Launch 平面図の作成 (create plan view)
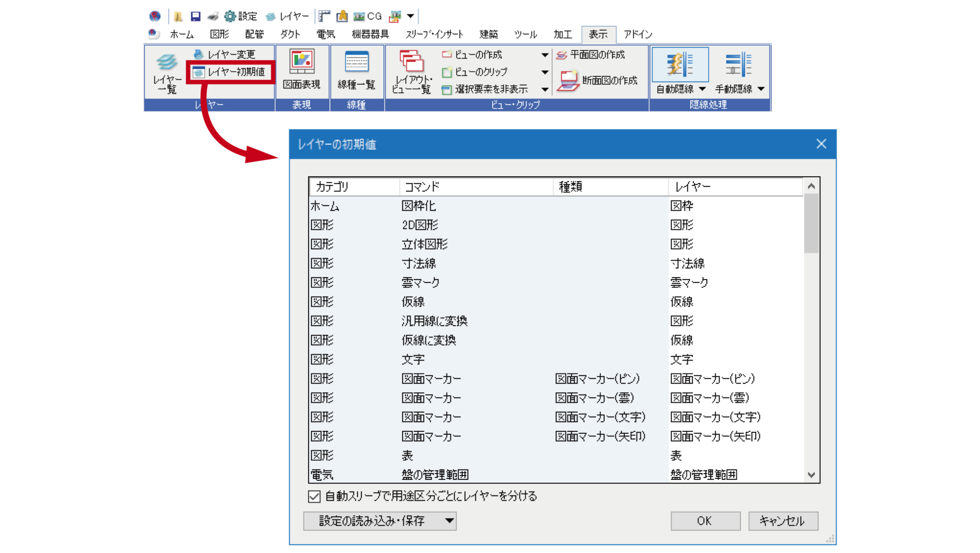980x553 pixels. [596, 55]
